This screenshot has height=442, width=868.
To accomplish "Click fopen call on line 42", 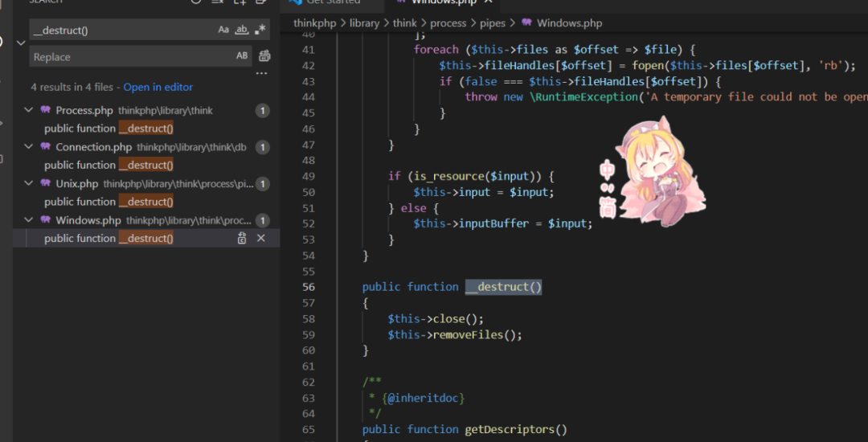I will pyautogui.click(x=649, y=66).
